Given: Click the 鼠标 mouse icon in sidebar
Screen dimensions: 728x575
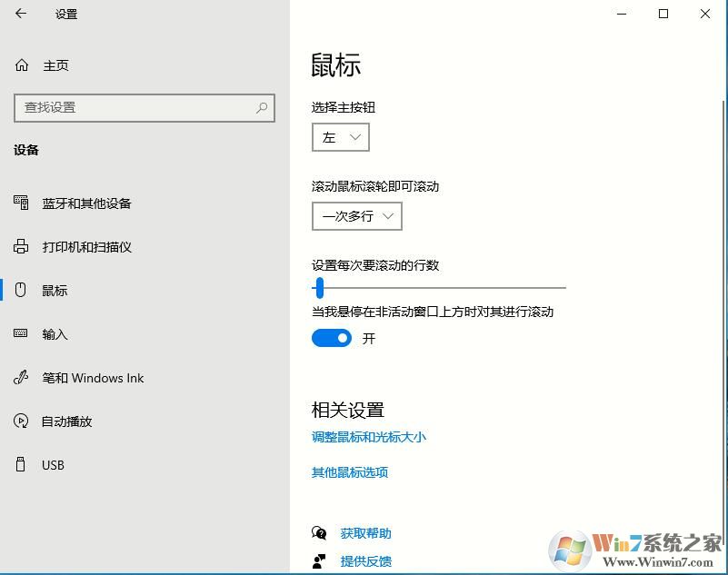Looking at the screenshot, I should point(20,290).
